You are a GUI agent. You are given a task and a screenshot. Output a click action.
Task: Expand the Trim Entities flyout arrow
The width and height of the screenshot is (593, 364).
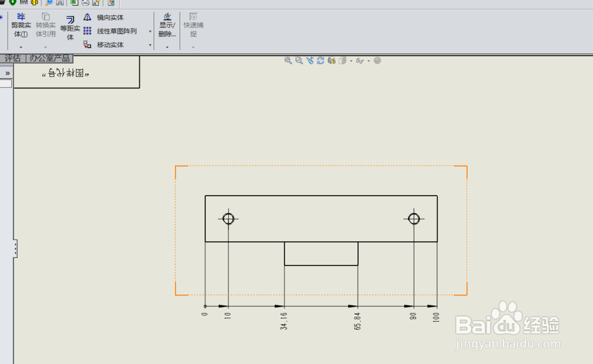pos(20,46)
